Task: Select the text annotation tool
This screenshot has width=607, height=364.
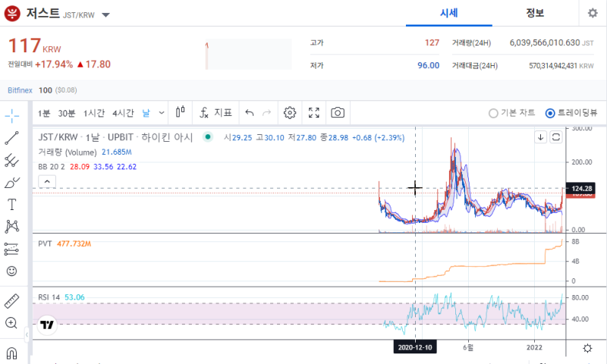Action: (12, 204)
